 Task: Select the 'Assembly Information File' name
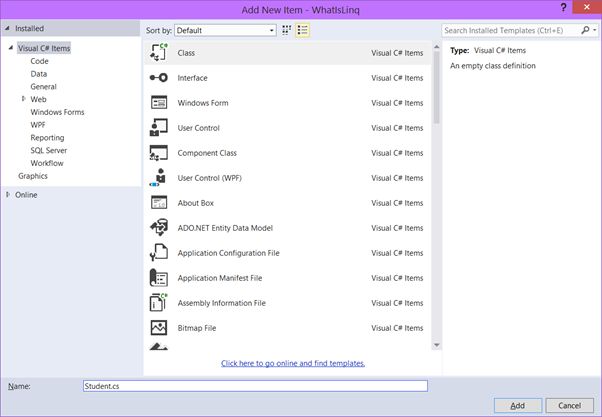(222, 303)
